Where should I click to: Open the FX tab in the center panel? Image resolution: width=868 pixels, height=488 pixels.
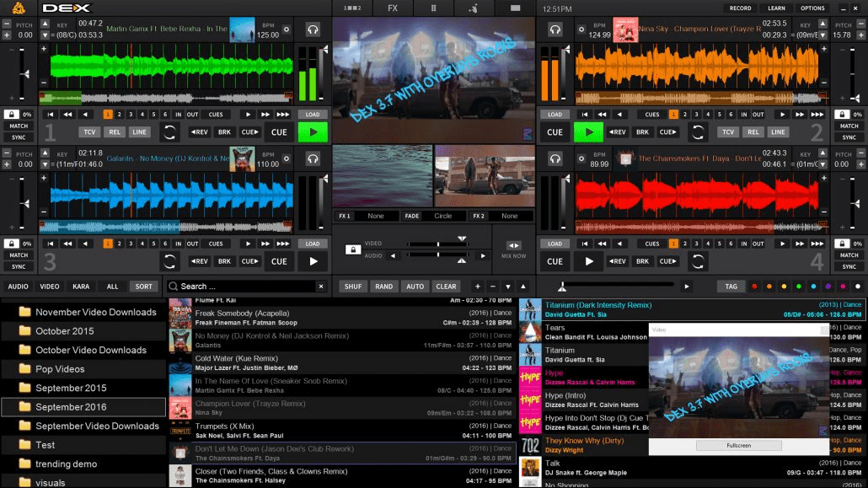pos(393,8)
